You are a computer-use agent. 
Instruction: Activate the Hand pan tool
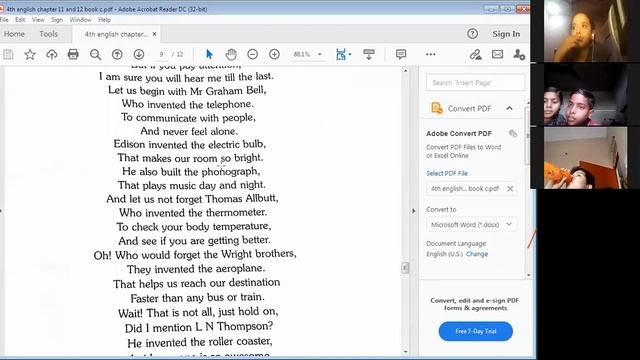click(231, 54)
